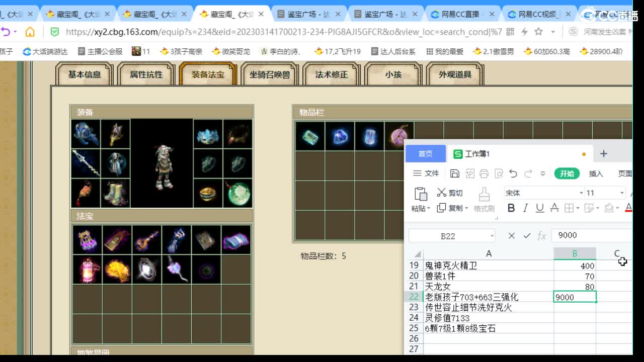Image resolution: width=644 pixels, height=362 pixels.
Task: Click the formula bar input showing 9000
Action: click(591, 235)
